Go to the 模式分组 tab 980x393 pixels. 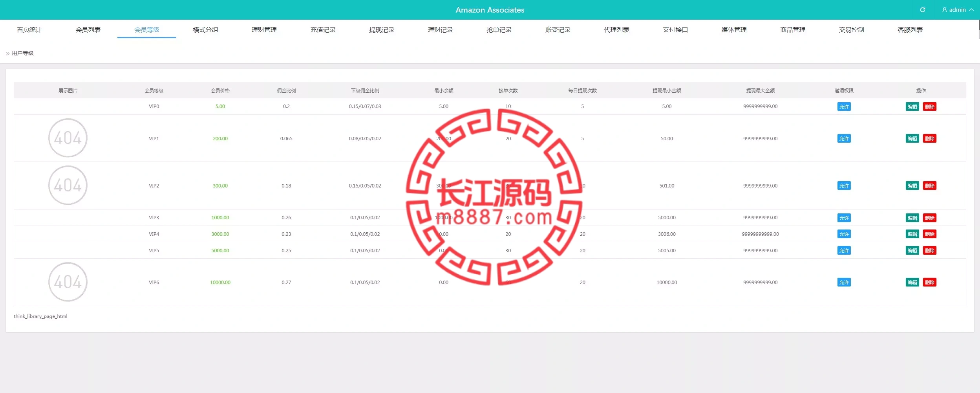pyautogui.click(x=205, y=30)
